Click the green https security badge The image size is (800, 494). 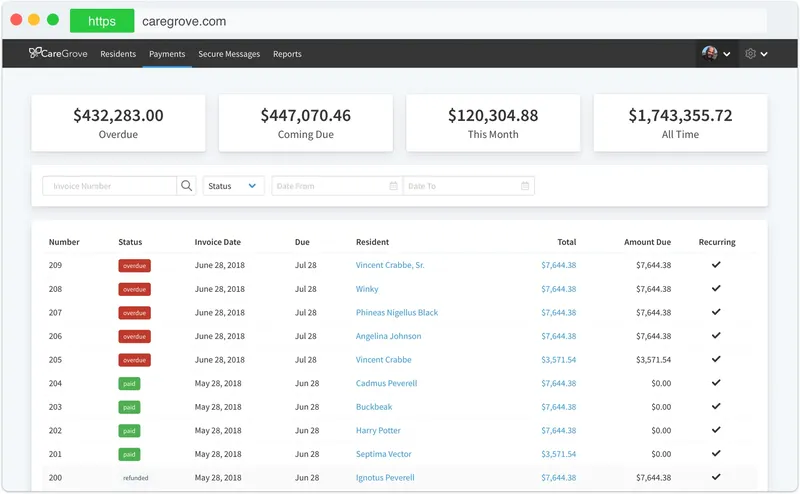click(102, 21)
